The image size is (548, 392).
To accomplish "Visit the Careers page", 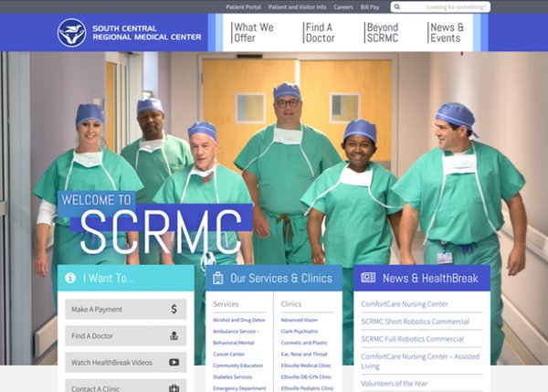I will click(343, 7).
